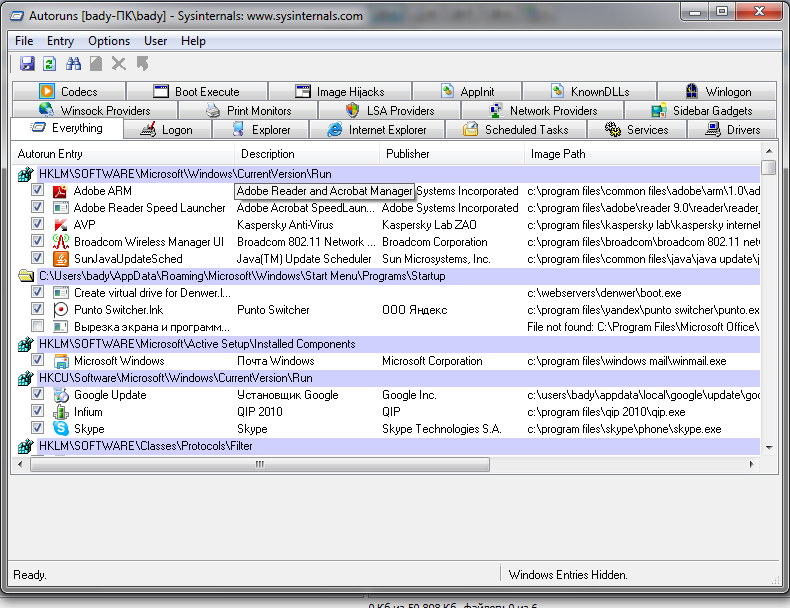Click the Punto Switcher.lnk entry icon
Viewport: 790px width, 608px height.
point(60,310)
